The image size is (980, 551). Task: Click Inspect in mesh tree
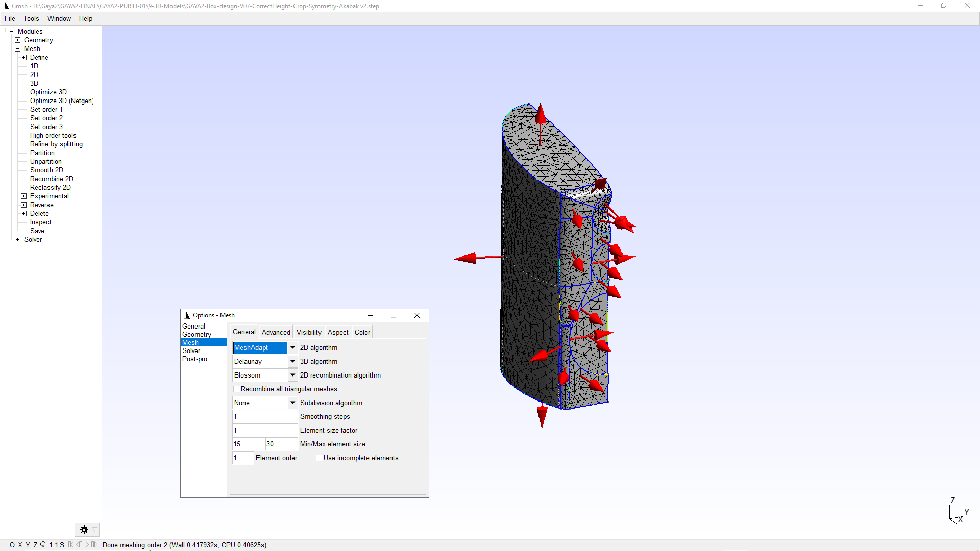(x=41, y=222)
